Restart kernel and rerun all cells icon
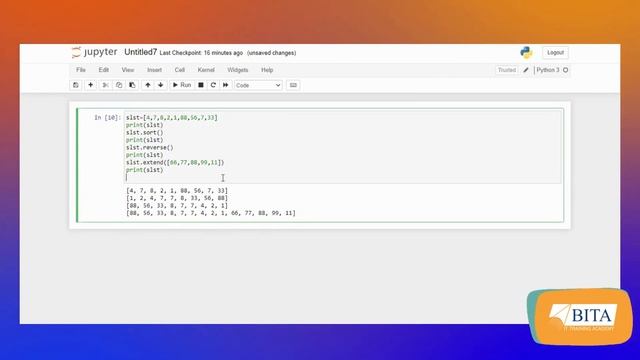Viewport: 640px width, 360px height. pos(226,85)
